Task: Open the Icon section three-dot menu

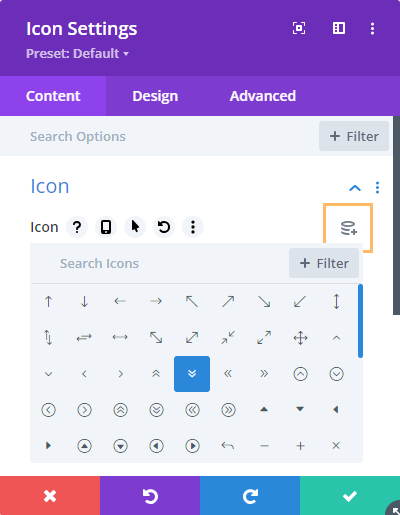Action: coord(377,188)
